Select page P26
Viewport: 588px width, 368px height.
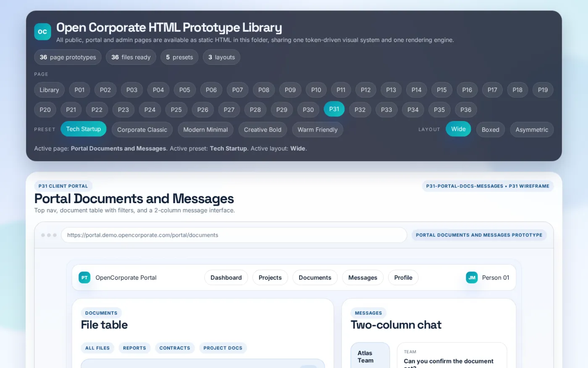coord(203,109)
